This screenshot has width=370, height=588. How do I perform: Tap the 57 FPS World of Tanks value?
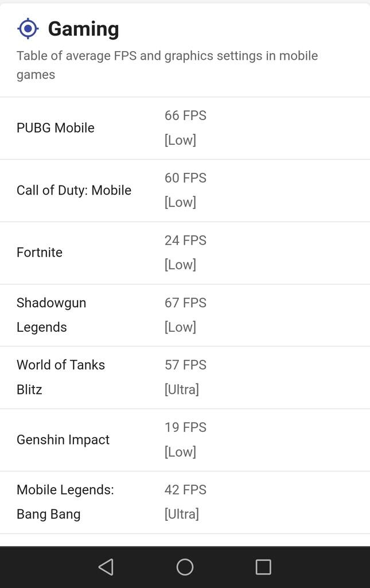click(185, 365)
